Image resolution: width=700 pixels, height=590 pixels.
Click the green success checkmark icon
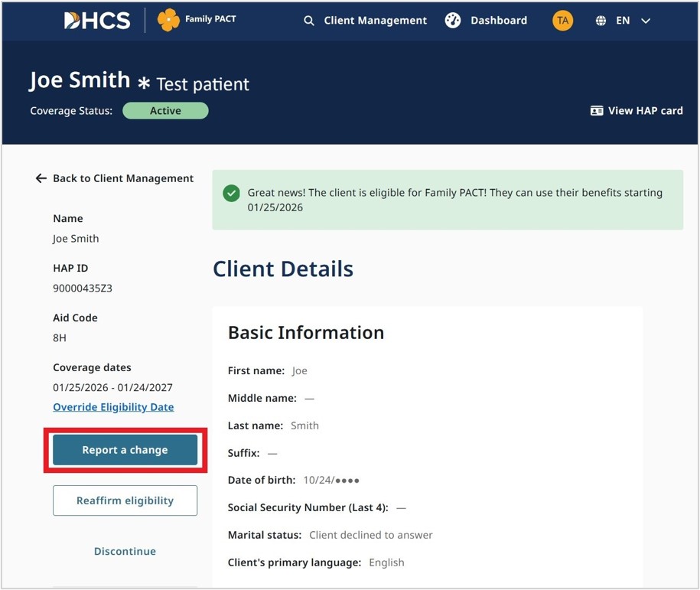tap(231, 194)
